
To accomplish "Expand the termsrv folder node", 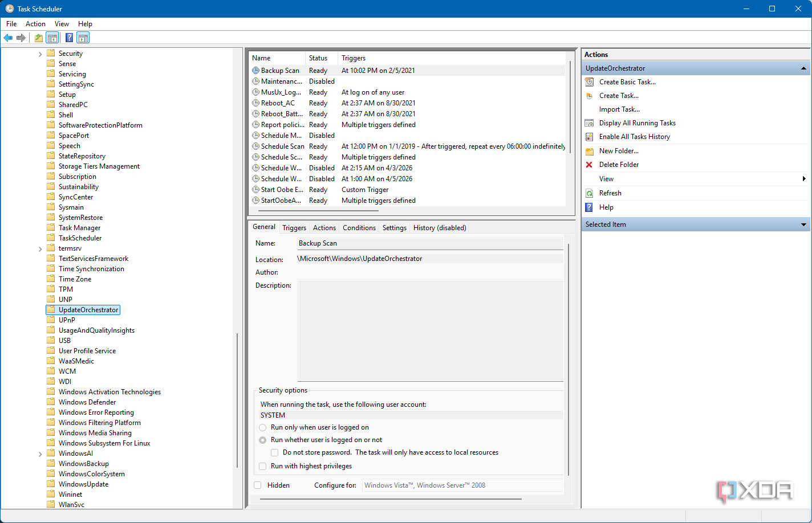I will 40,249.
